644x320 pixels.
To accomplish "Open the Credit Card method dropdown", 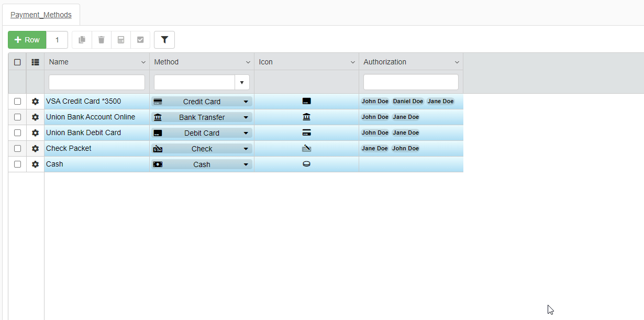I will click(x=246, y=102).
